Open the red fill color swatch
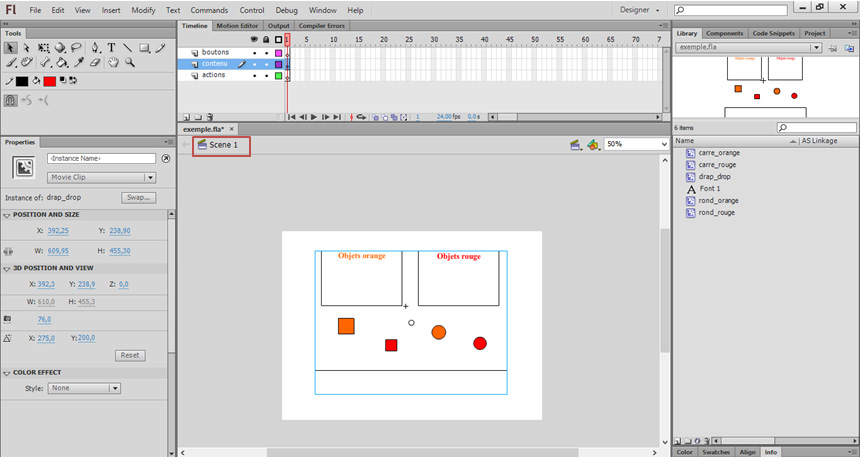 (49, 81)
